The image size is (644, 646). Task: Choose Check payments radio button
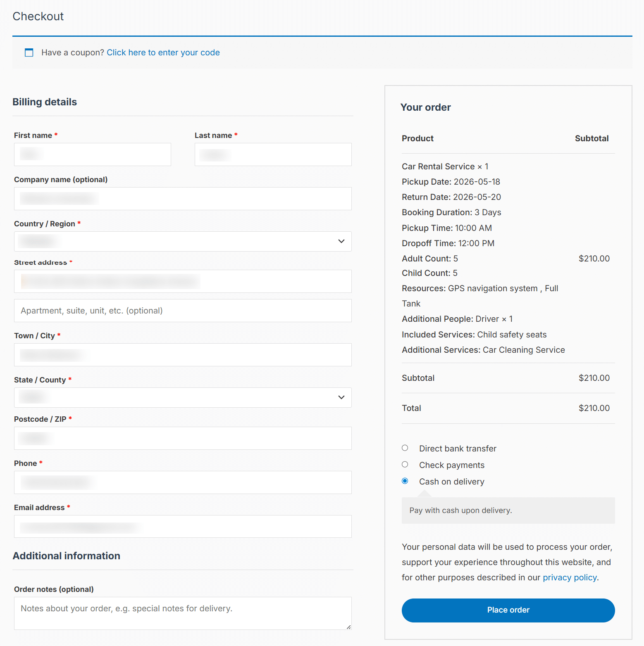coord(405,465)
